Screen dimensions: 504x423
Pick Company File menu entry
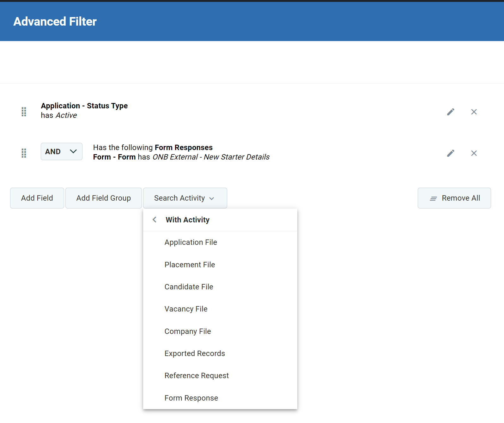pos(220,331)
